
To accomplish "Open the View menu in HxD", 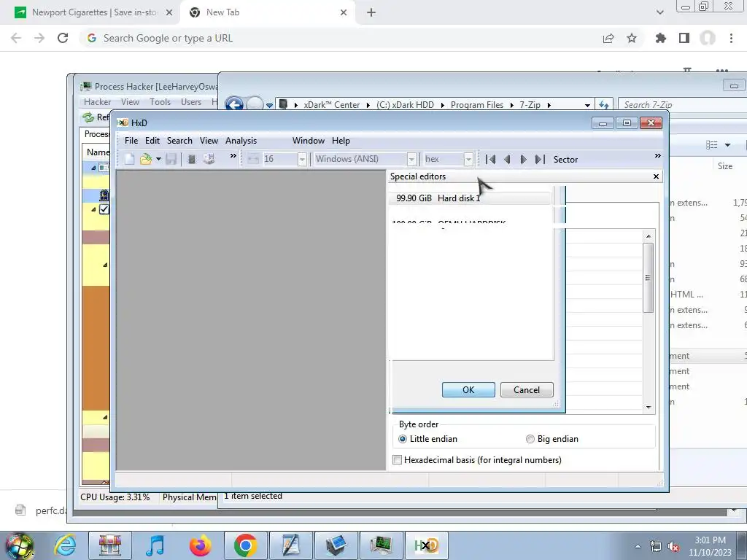I will [x=209, y=141].
